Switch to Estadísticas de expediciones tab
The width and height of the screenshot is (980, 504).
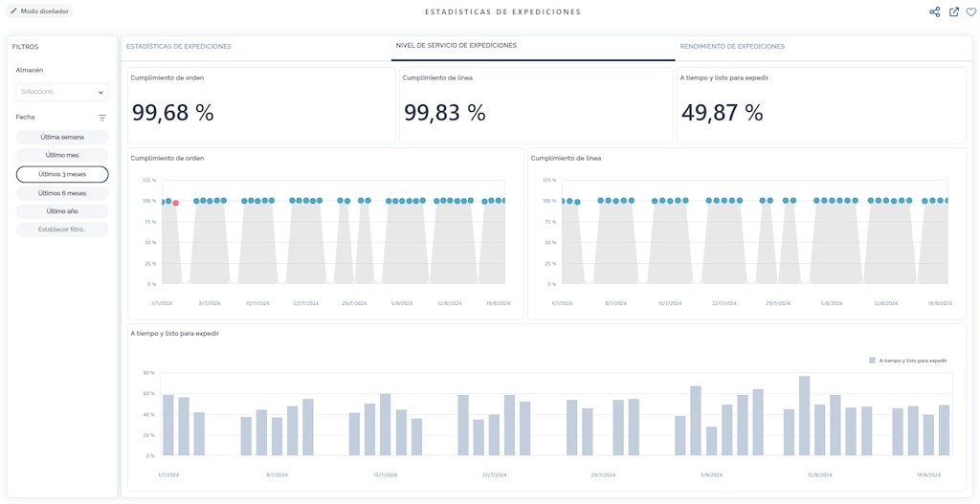click(179, 46)
